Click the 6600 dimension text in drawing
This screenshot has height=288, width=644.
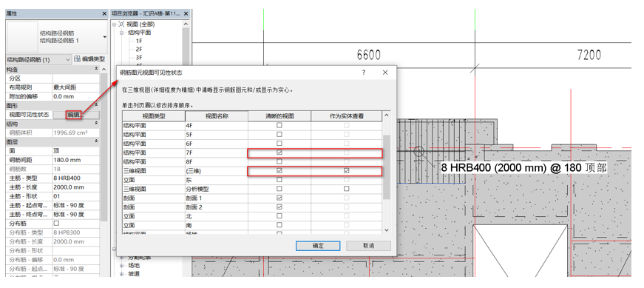[369, 55]
